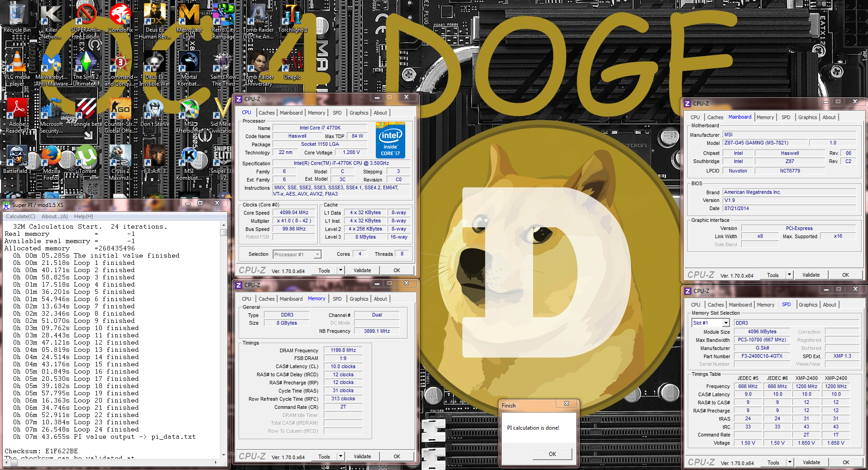Image resolution: width=868 pixels, height=470 pixels.
Task: Open Don't Starve desktop icon
Action: tap(155, 112)
